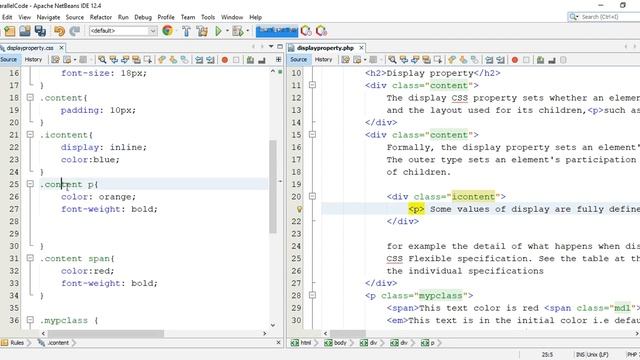This screenshot has width=640, height=360.
Task: Toggle Highlight Search in the CSS editor
Action: point(136,60)
